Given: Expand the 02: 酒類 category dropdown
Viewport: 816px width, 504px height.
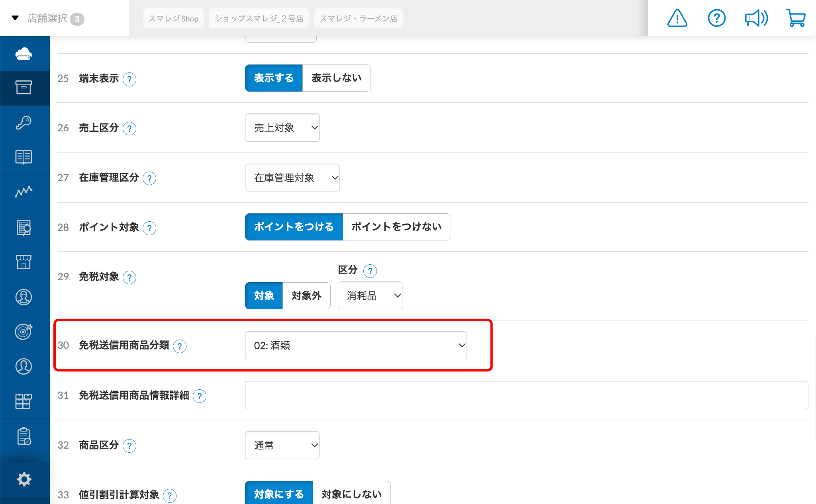Looking at the screenshot, I should 356,345.
